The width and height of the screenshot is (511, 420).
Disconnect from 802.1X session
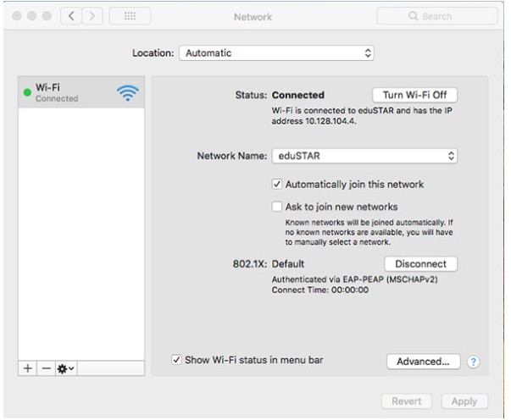420,264
